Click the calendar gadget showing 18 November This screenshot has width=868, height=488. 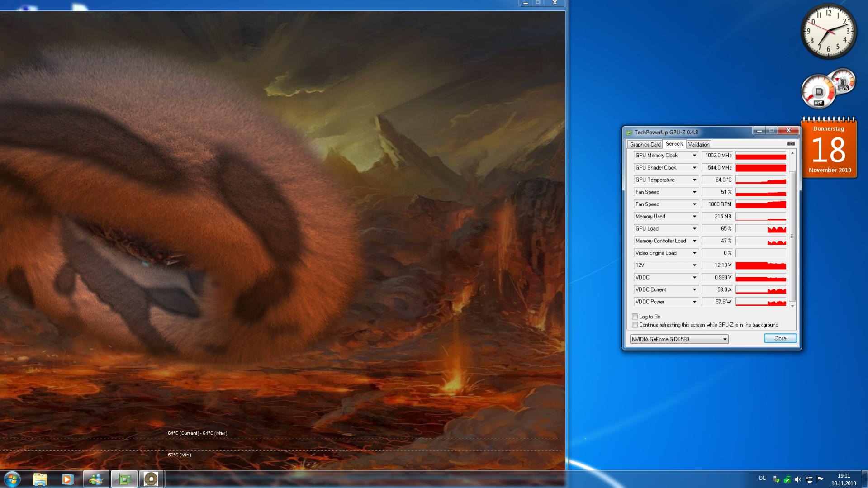[x=829, y=148]
